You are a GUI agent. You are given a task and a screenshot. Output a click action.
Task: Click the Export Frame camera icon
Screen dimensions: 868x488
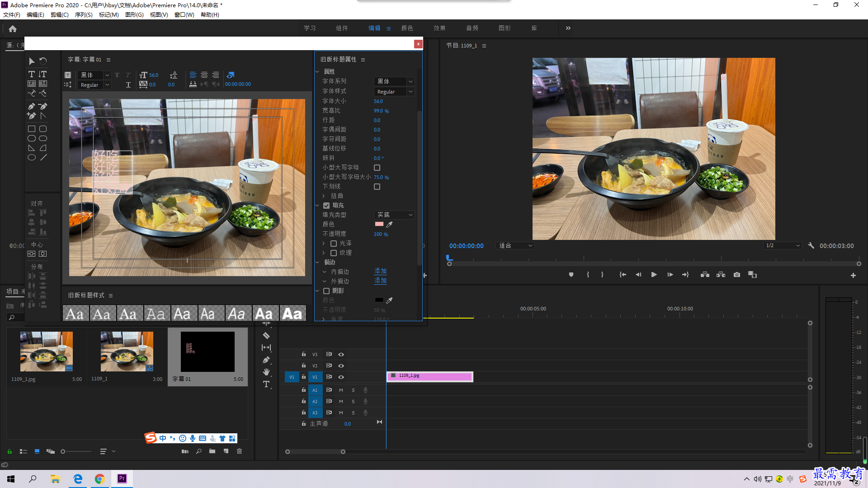point(737,275)
